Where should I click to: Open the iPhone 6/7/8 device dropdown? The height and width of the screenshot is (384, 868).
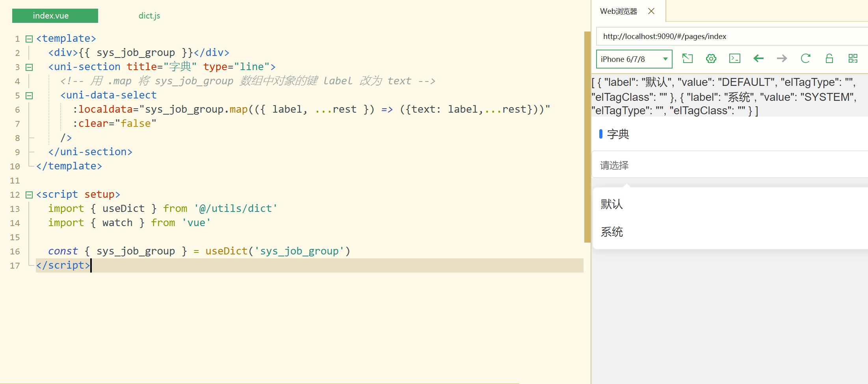tap(634, 59)
